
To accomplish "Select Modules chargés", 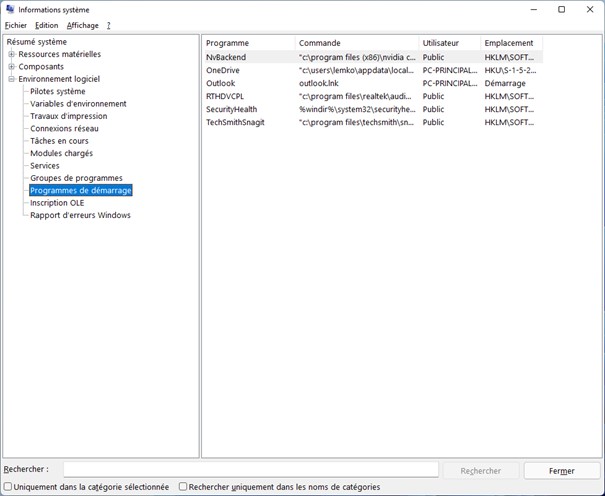I will click(x=61, y=153).
